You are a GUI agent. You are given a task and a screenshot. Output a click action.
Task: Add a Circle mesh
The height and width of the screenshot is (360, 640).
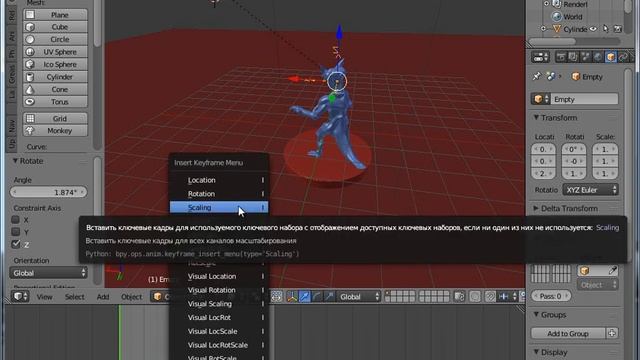pyautogui.click(x=55, y=40)
